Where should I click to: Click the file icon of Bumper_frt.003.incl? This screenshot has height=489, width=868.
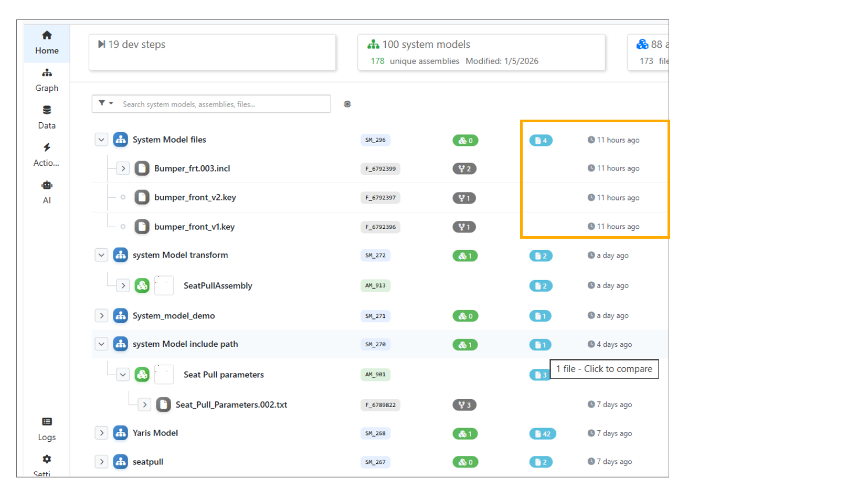(x=142, y=168)
